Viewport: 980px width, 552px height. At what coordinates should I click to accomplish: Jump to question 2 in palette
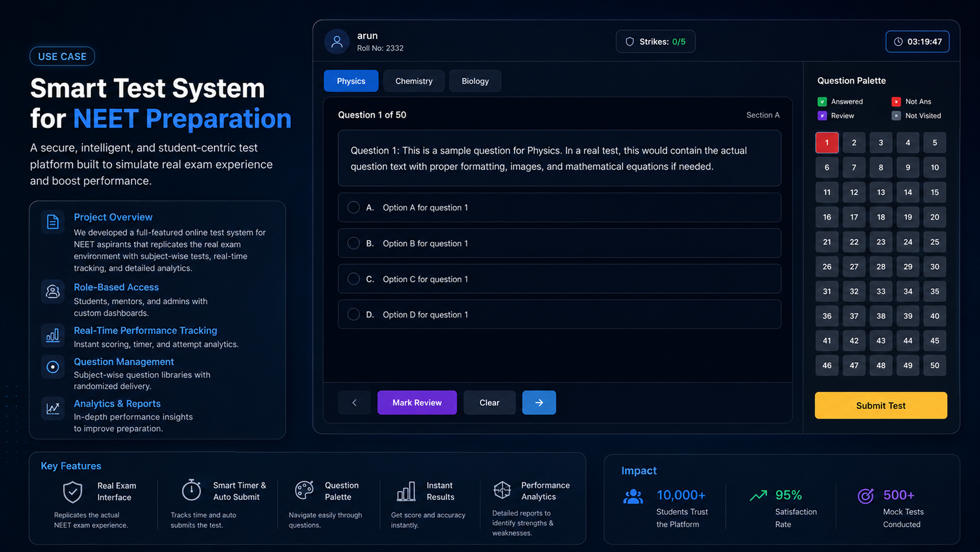(854, 143)
